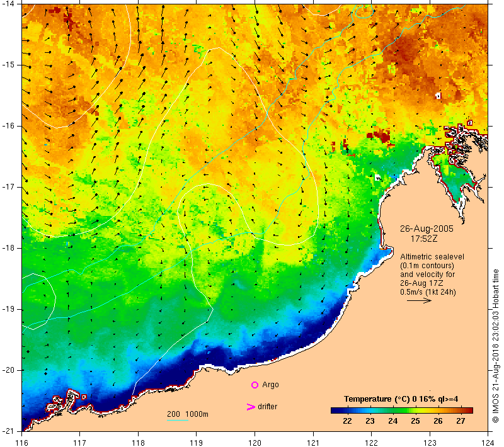Screen dimensions: 504x447
Task: Click the dark red end of color bar
Action: point(469,410)
